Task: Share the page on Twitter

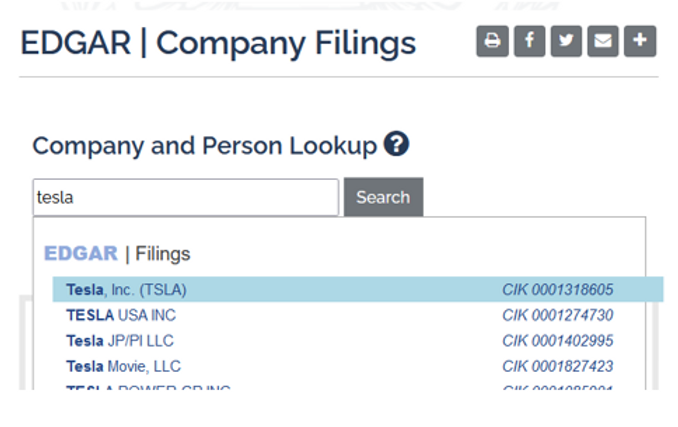Action: 566,42
